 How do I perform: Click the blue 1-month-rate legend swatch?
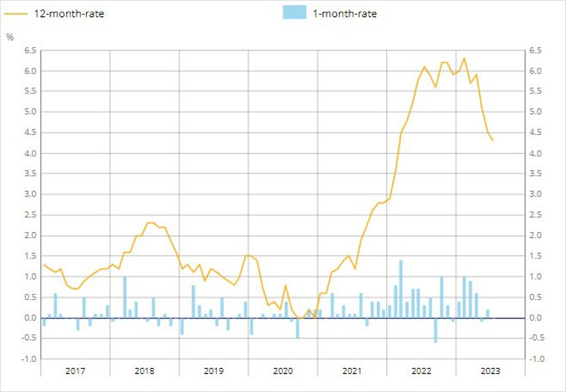click(296, 13)
